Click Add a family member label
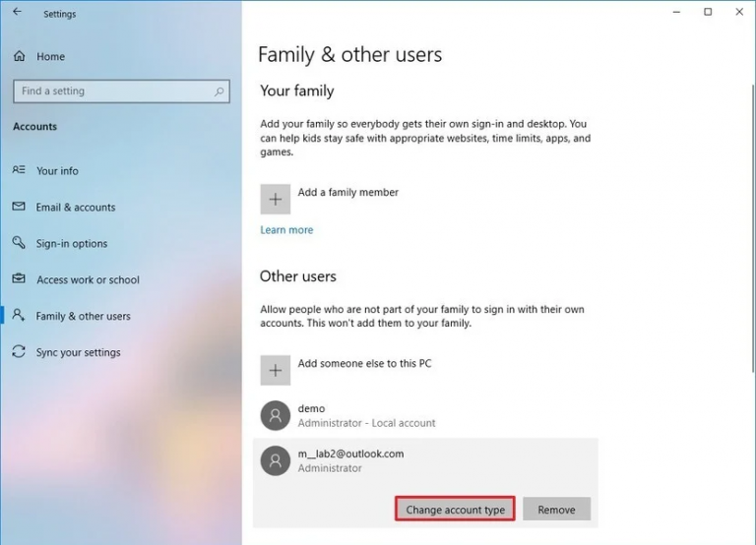The height and width of the screenshot is (545, 756). (348, 192)
